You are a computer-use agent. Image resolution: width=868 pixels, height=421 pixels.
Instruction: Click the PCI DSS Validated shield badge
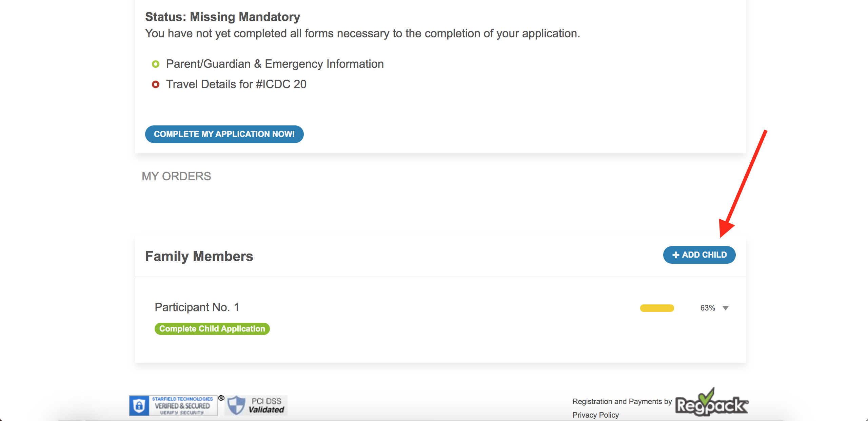tap(256, 405)
